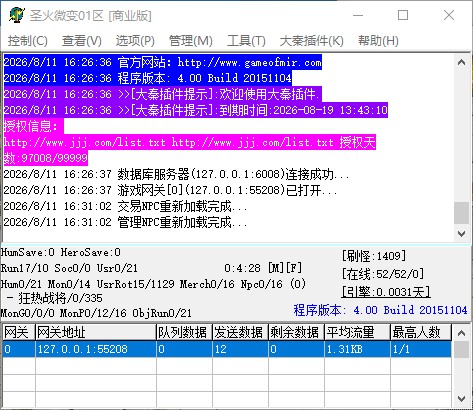Screen dimensions: 473x410
Task: Click the 1/1 max players cell
Action: 421,349
